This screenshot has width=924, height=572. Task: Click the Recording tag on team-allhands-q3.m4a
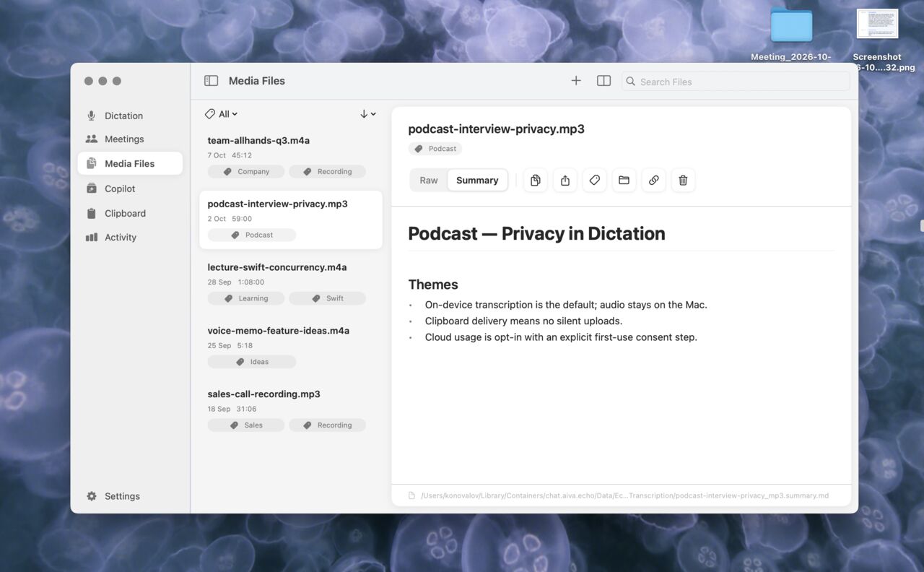pyautogui.click(x=328, y=172)
